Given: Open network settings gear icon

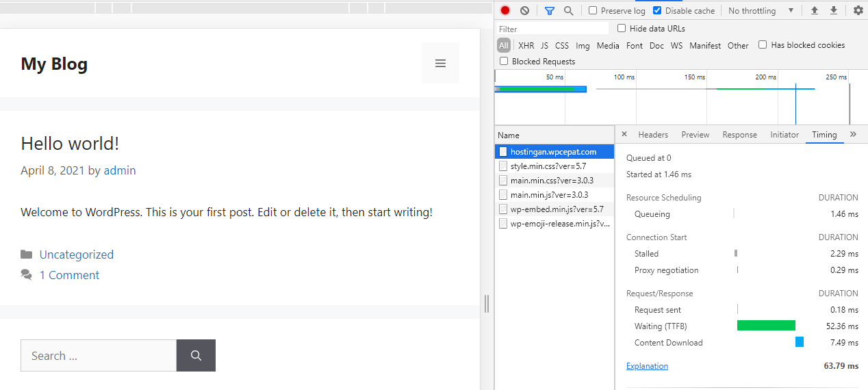Looking at the screenshot, I should tap(858, 11).
